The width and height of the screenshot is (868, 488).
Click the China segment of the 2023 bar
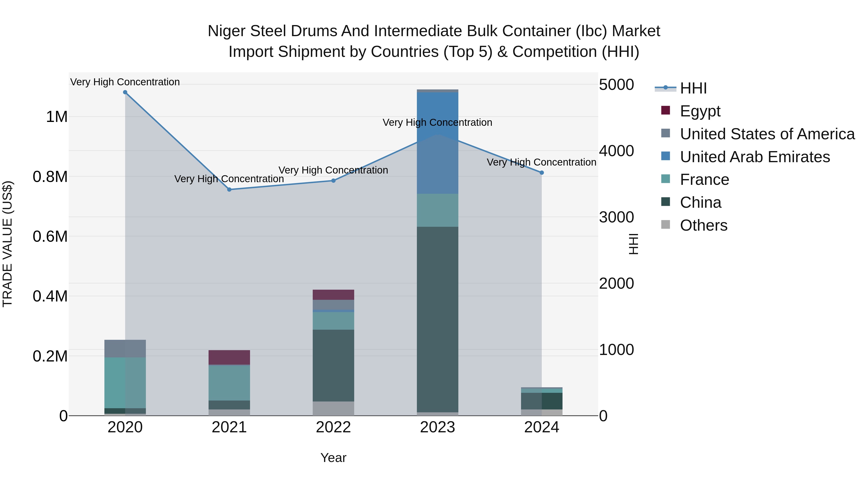coord(437,320)
